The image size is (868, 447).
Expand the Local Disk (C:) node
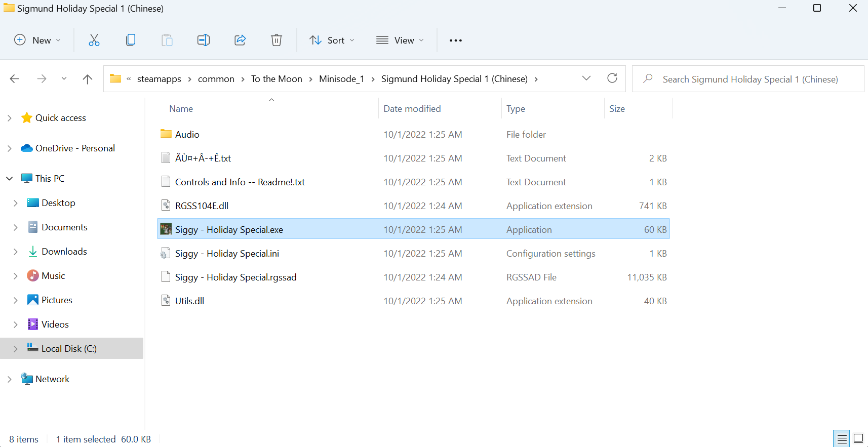pyautogui.click(x=16, y=349)
